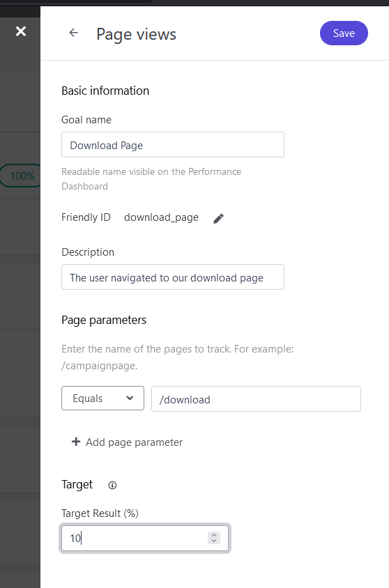Show Target info via the info icon

pyautogui.click(x=112, y=486)
